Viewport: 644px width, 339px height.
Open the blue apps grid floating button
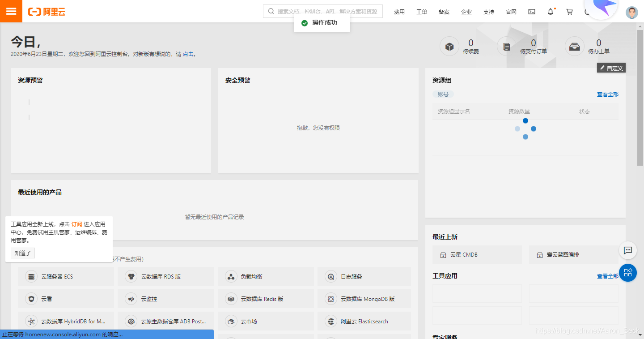click(x=628, y=273)
